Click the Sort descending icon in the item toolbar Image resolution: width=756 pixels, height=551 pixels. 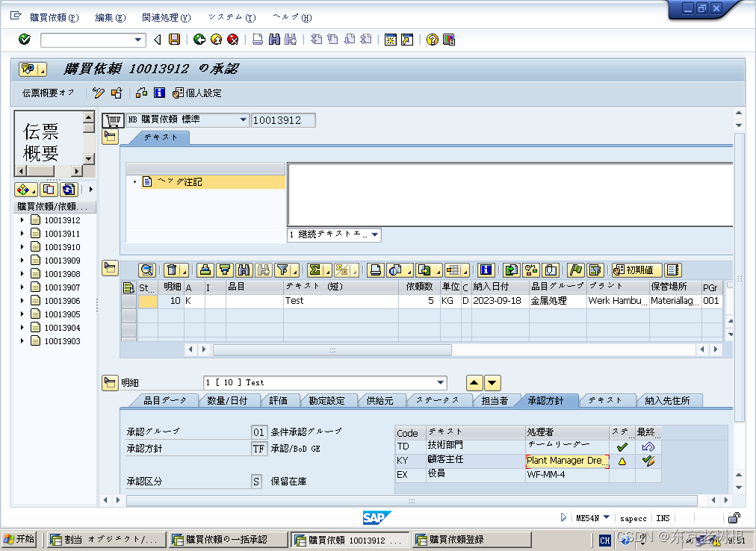[x=225, y=270]
